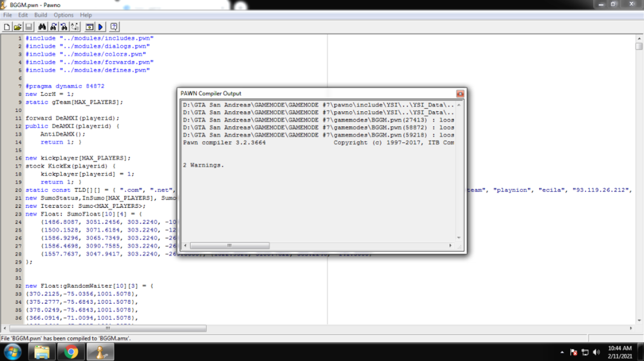
Task: Click the Open file folder icon
Action: [x=18, y=27]
